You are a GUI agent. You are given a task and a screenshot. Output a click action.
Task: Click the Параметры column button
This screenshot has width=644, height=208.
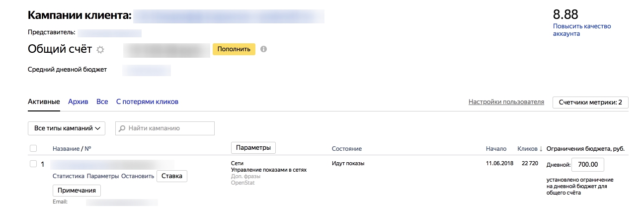[x=253, y=148]
